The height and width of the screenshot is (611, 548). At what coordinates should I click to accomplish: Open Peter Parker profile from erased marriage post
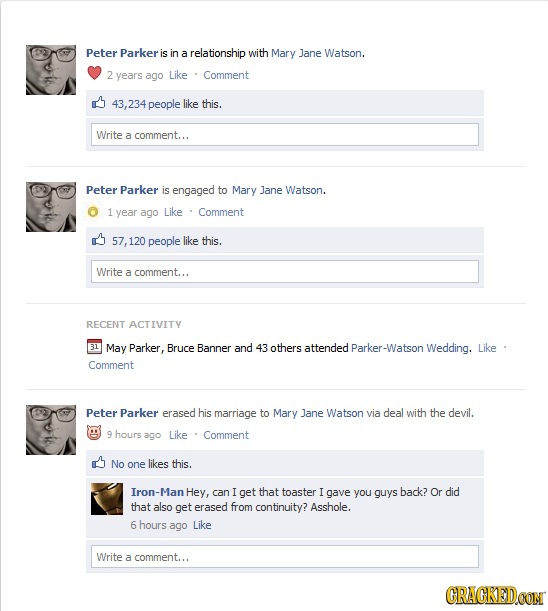[122, 413]
